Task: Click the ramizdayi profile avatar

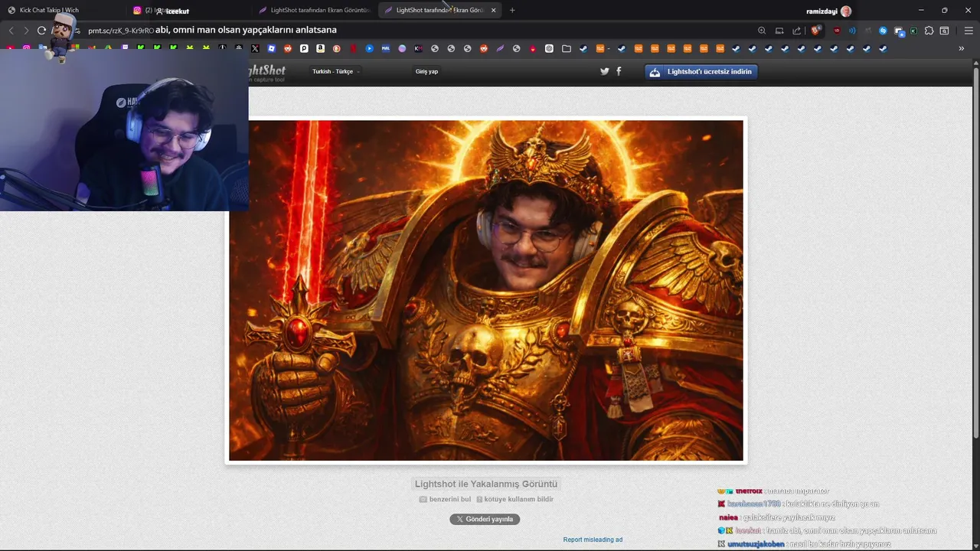Action: pos(846,11)
